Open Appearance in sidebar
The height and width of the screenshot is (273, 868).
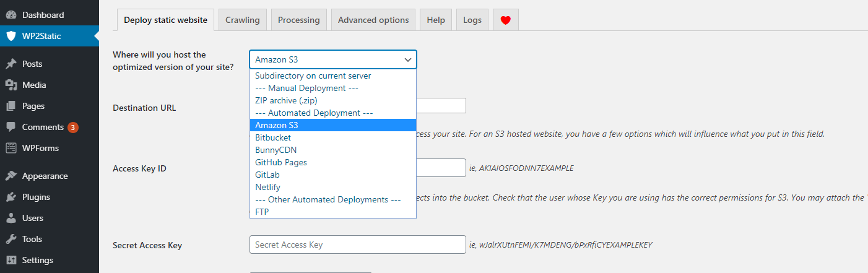tap(50, 176)
